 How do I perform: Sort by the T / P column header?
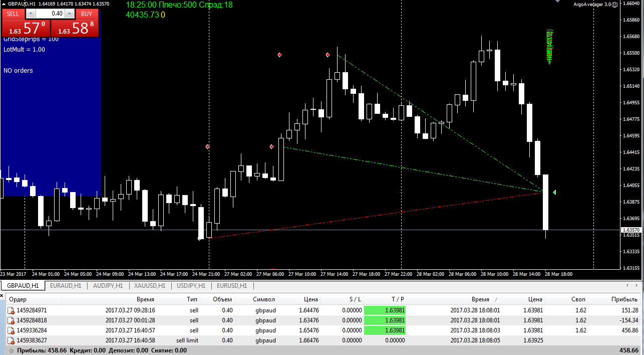385,299
